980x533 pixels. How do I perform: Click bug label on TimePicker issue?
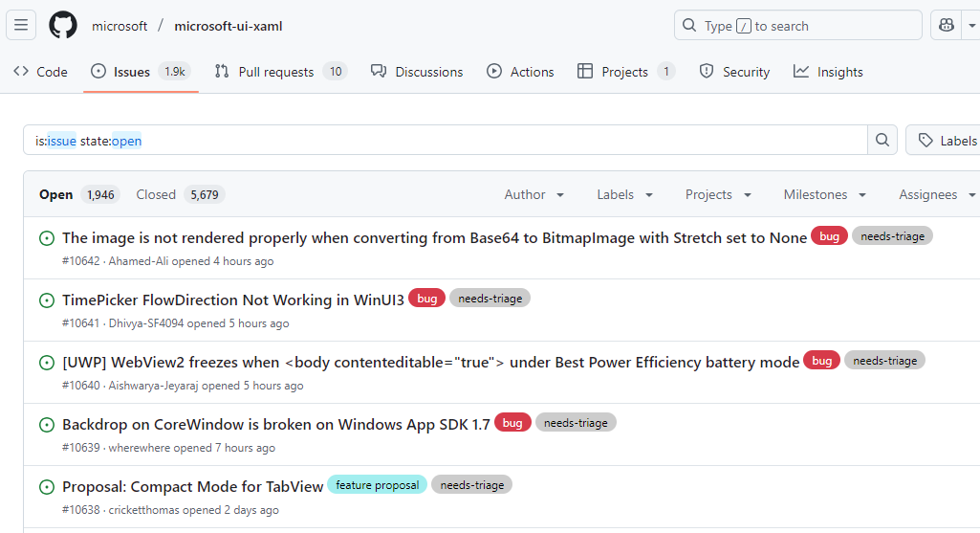(426, 299)
